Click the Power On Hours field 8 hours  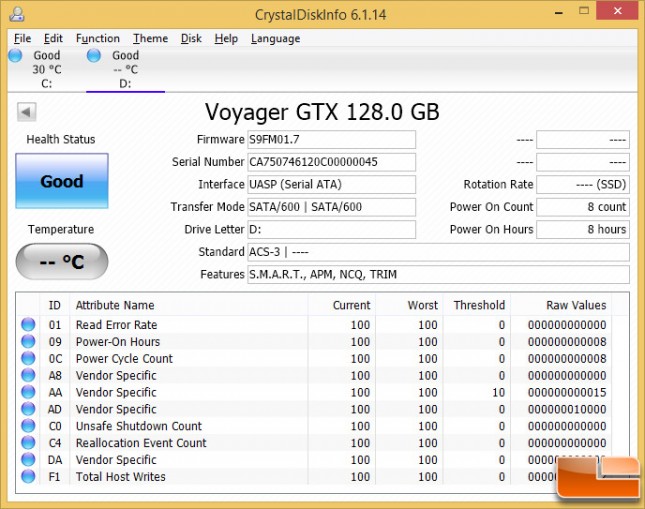(583, 229)
